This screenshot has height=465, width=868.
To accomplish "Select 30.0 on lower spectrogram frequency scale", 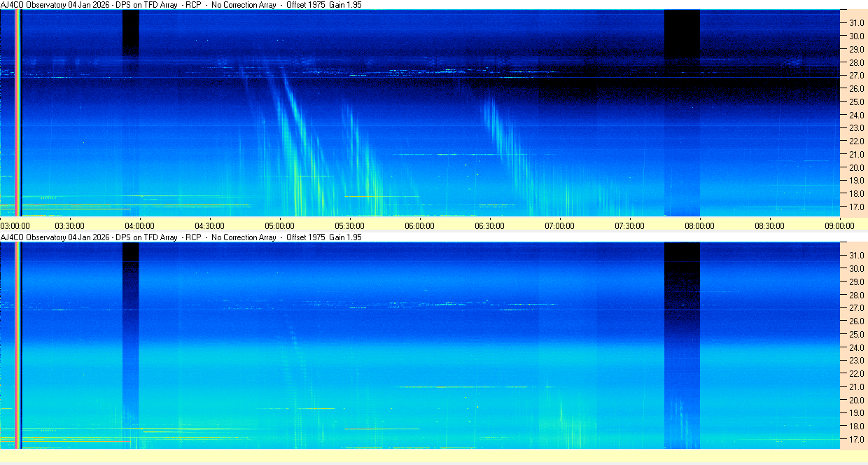I will click(x=857, y=268).
